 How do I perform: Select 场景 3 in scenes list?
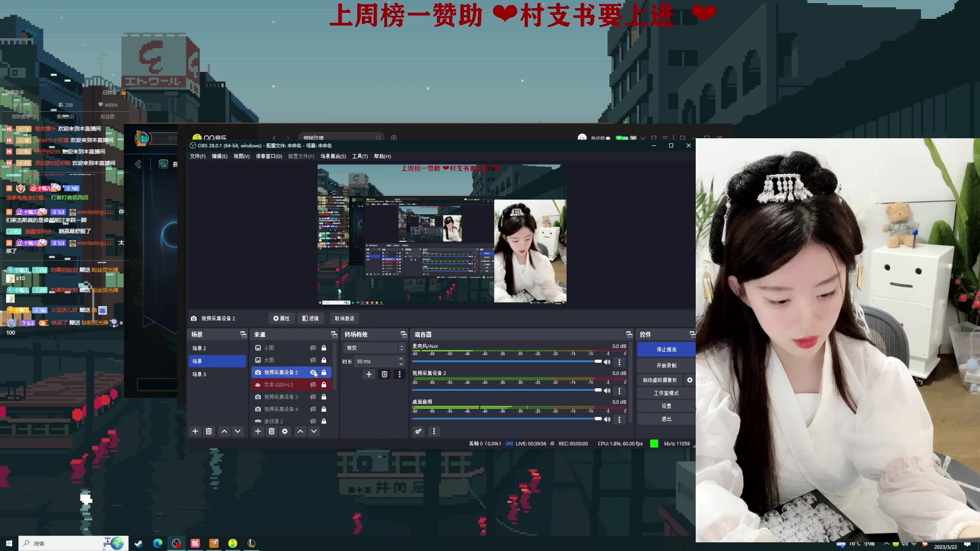coord(217,374)
